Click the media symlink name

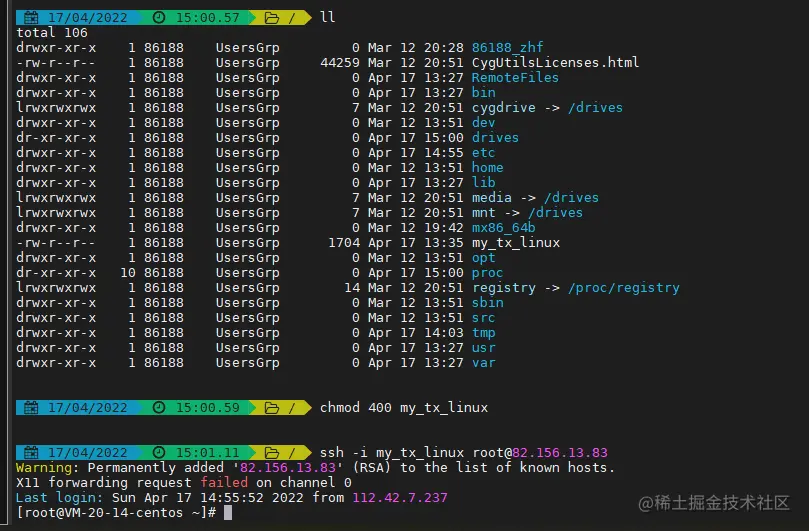pos(492,197)
